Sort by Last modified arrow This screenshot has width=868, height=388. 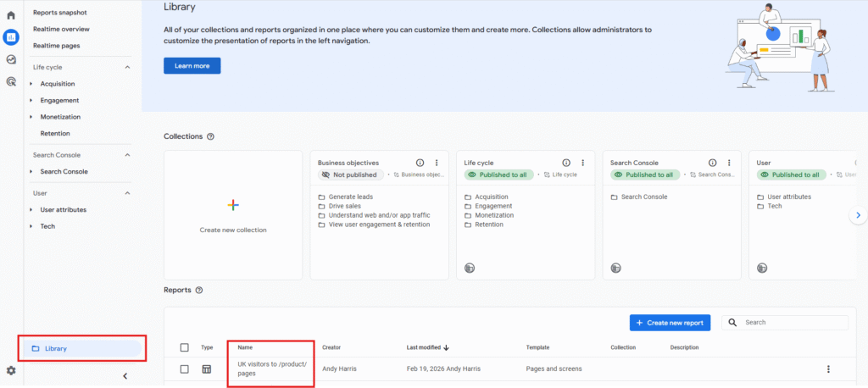pyautogui.click(x=446, y=347)
